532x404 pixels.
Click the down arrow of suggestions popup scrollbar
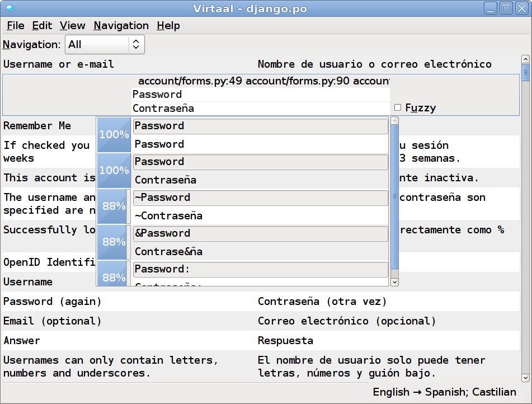pos(394,282)
